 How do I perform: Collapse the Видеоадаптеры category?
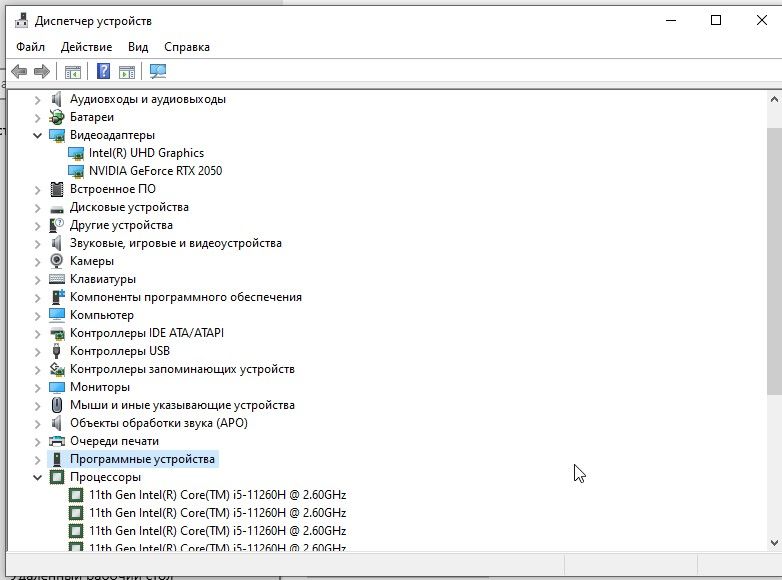point(38,135)
